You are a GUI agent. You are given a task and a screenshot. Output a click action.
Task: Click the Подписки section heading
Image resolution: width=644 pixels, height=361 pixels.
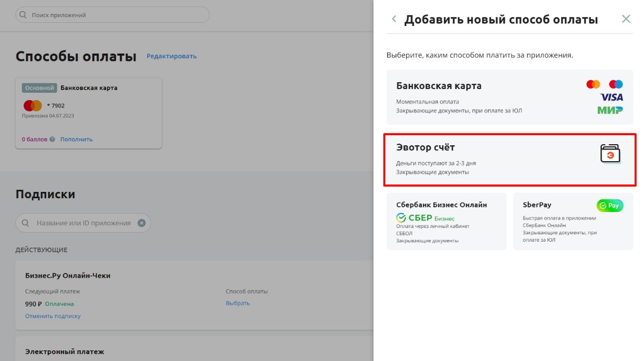coord(46,194)
